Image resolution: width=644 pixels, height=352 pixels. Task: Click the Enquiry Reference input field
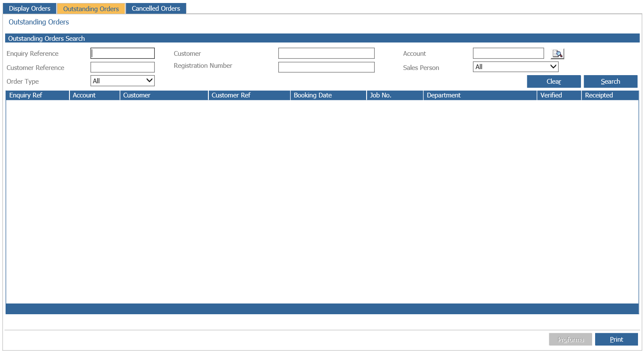click(122, 53)
